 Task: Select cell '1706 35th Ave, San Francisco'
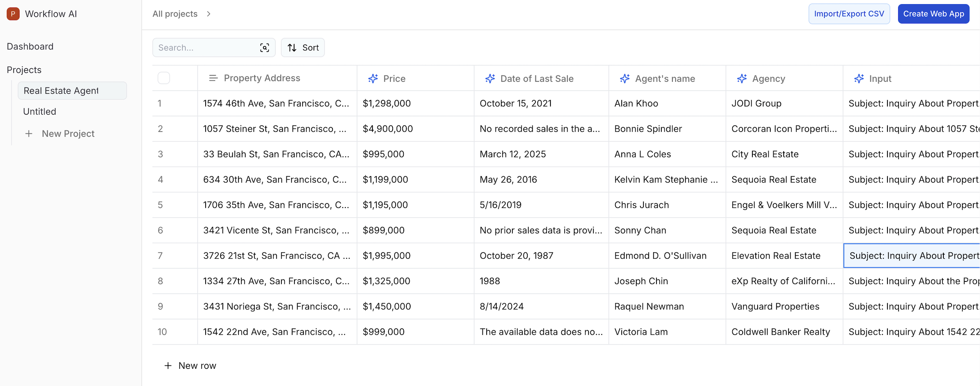pos(277,205)
